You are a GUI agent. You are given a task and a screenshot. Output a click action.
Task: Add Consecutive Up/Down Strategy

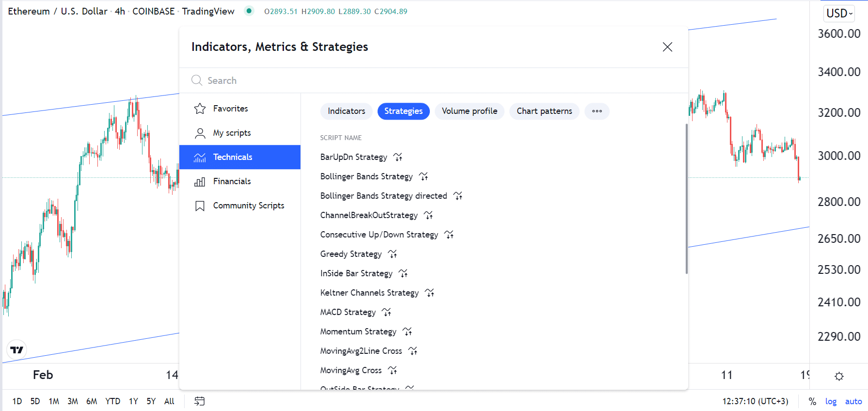point(379,235)
